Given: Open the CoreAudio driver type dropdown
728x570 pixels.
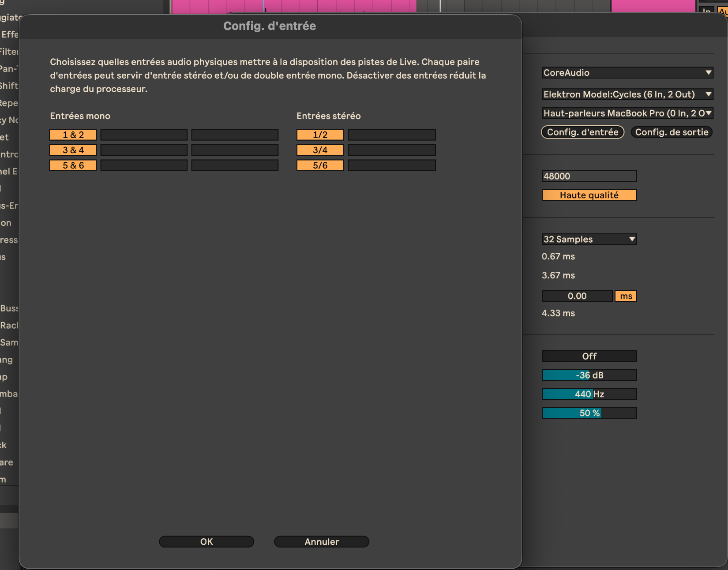Looking at the screenshot, I should [627, 73].
